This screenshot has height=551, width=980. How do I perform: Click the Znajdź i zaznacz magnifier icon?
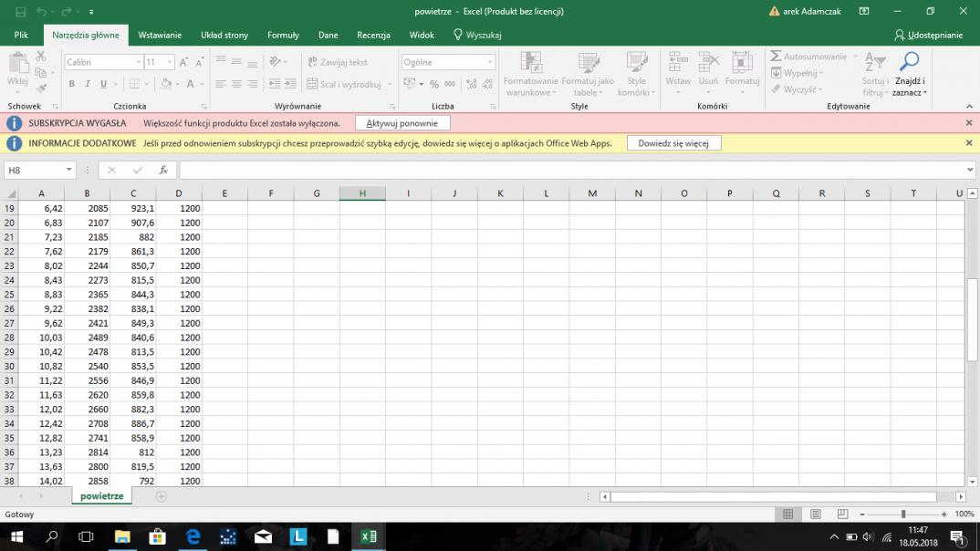(909, 62)
